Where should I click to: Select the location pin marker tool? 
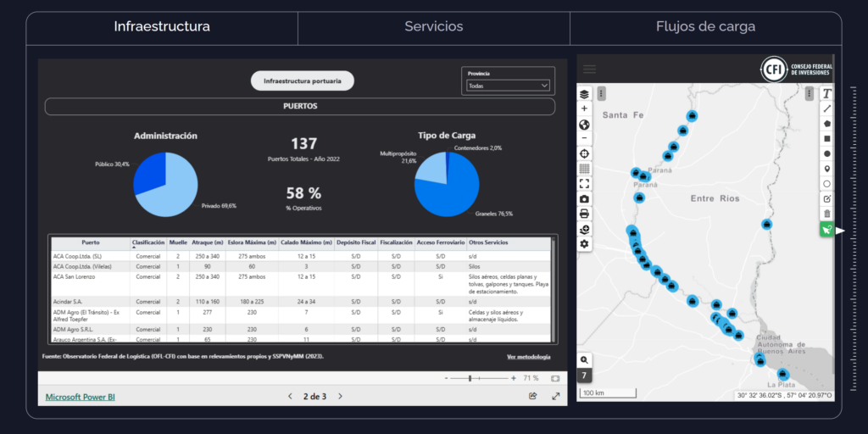[x=826, y=169]
